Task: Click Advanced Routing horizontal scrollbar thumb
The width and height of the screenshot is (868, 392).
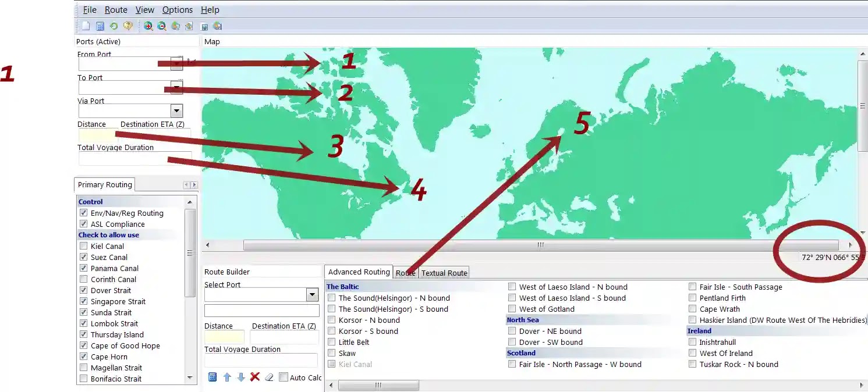Action: pyautogui.click(x=378, y=385)
